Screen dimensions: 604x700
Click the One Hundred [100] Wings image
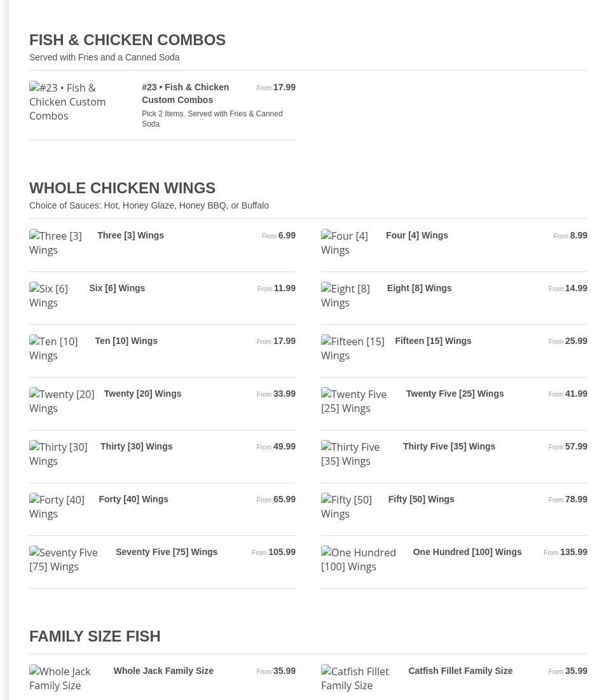[359, 559]
